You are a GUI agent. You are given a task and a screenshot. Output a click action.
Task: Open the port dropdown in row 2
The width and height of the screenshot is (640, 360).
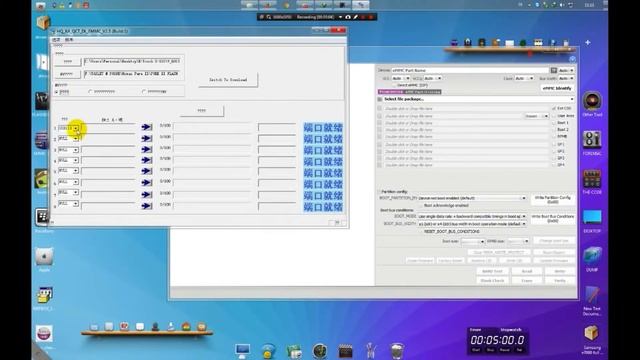pyautogui.click(x=76, y=139)
